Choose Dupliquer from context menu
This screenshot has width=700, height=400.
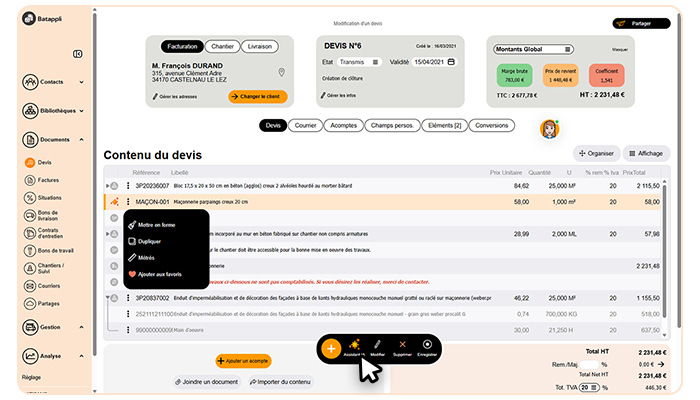pyautogui.click(x=145, y=242)
